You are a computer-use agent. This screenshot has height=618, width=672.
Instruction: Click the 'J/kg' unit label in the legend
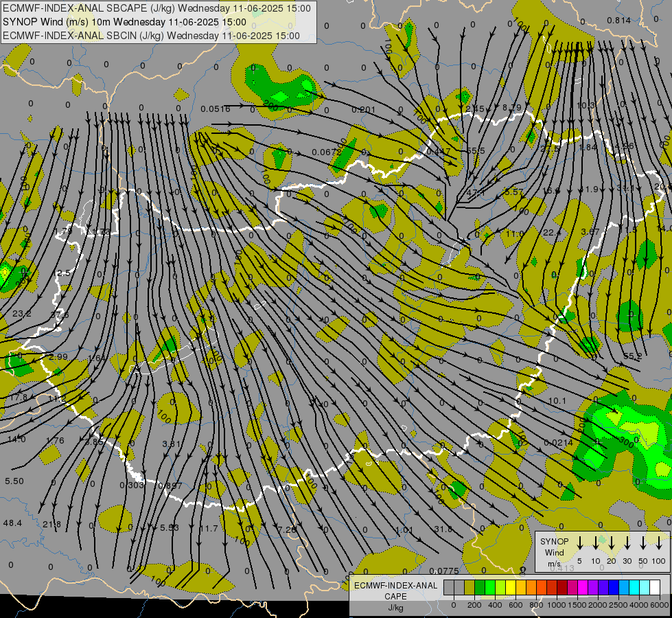coord(395,608)
